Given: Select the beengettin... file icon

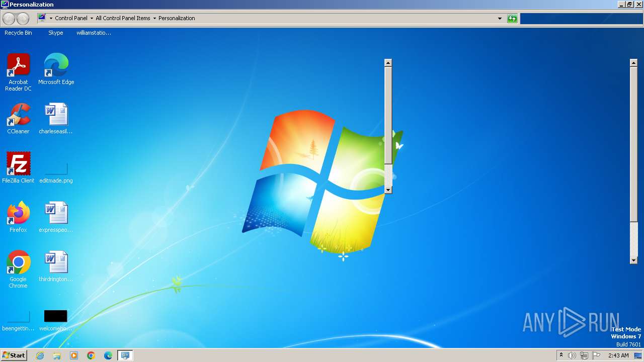Looking at the screenshot, I should pos(18,321).
